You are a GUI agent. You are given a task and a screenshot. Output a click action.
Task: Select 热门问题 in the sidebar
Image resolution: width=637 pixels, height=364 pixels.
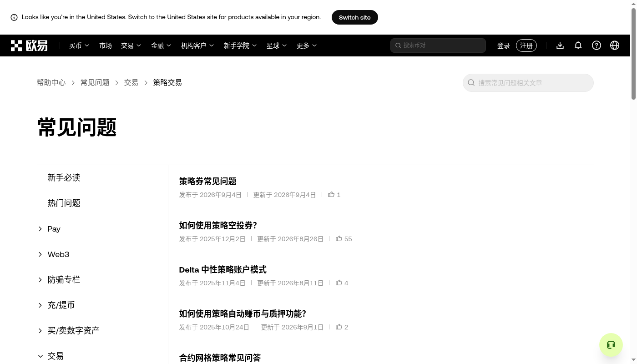64,203
